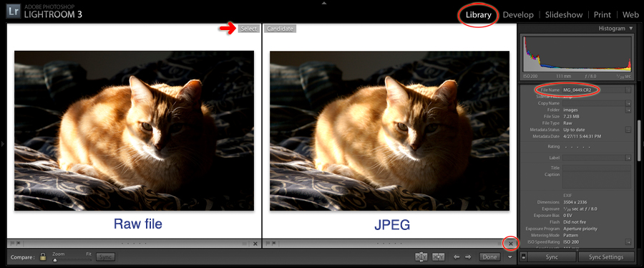Click the arrow button beside Label

click(628, 158)
